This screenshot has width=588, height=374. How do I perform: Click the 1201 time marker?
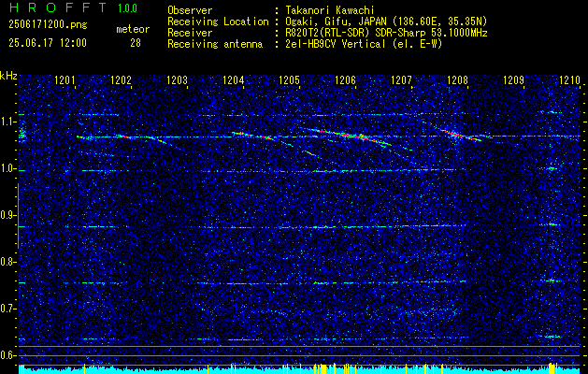coord(65,80)
